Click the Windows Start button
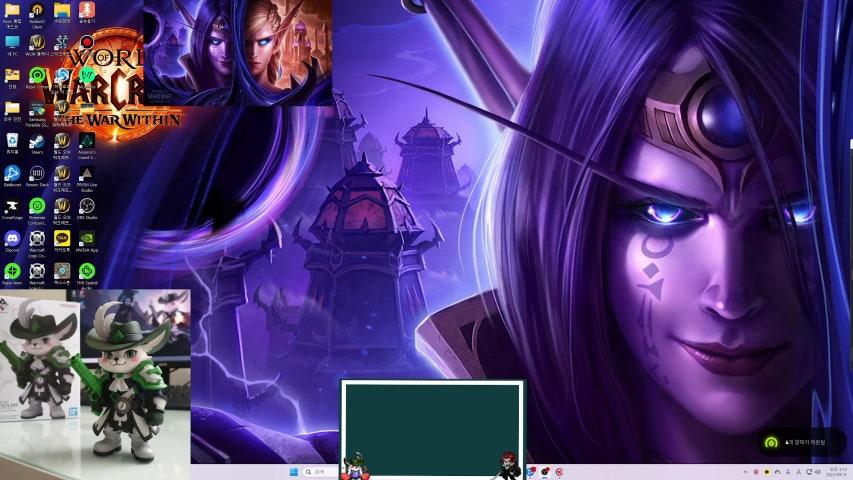The image size is (853, 480). (294, 472)
